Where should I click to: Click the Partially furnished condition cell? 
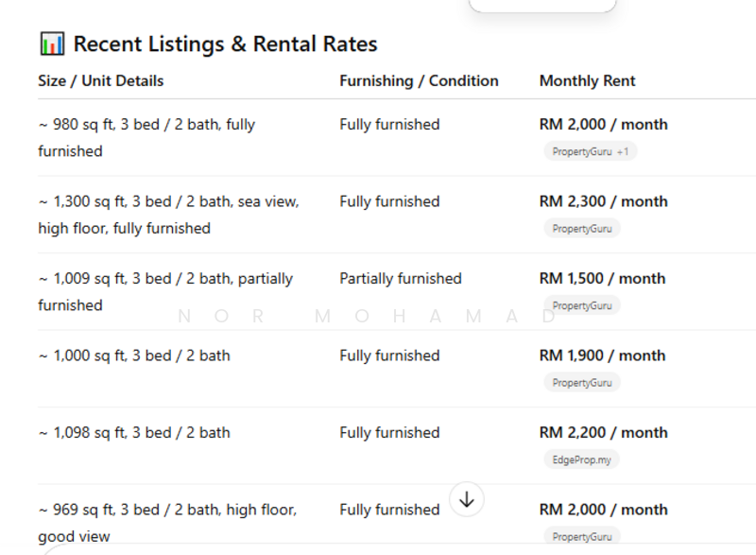pos(401,279)
